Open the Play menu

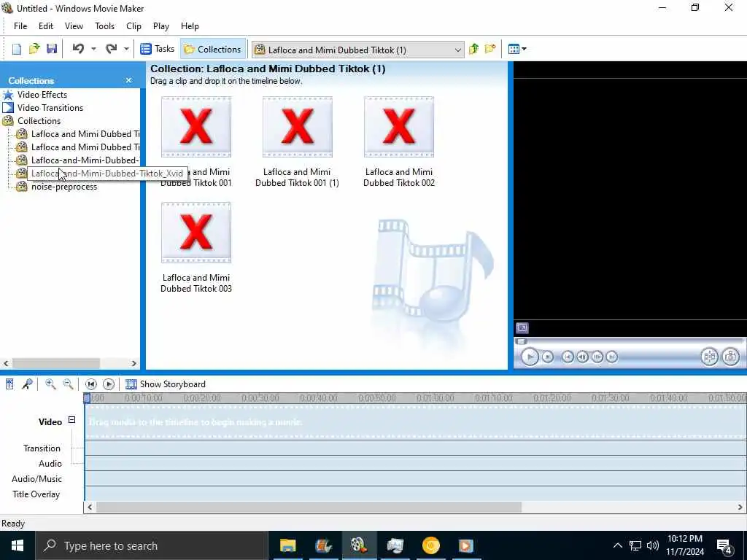click(161, 26)
